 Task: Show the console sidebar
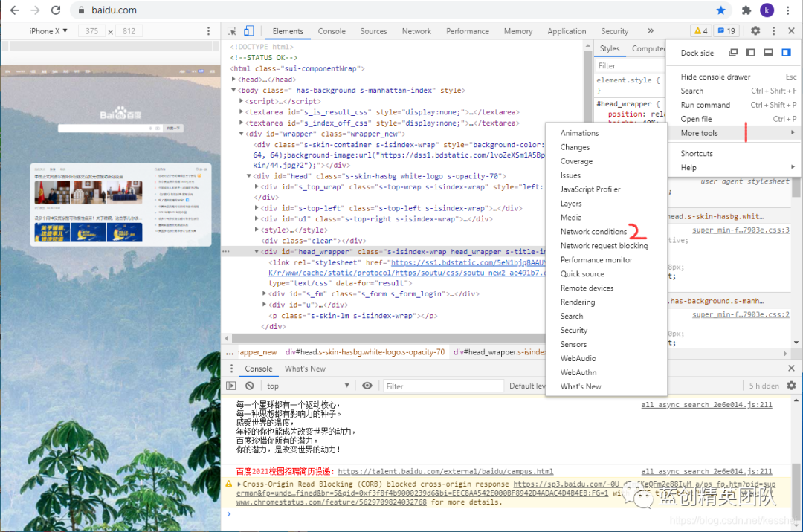tap(231, 386)
